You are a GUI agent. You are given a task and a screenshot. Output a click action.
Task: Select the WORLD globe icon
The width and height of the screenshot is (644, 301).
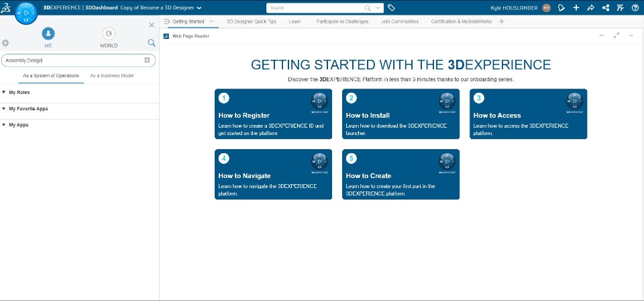click(109, 34)
